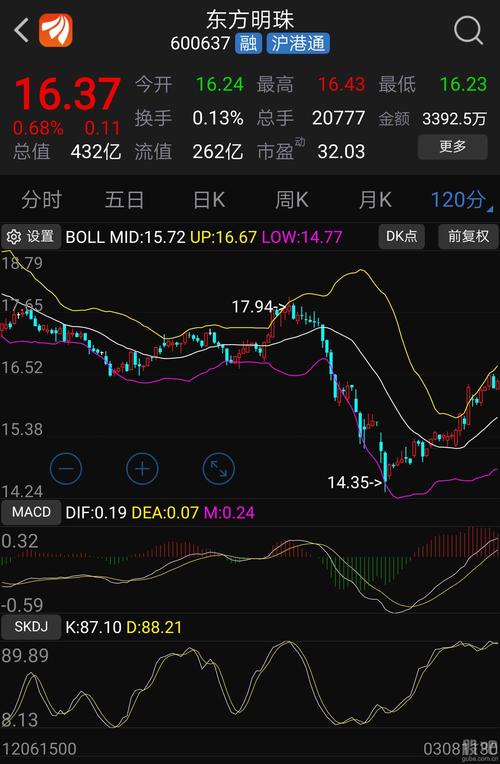Click the 金额 3392.5万 value
Viewport: 500px width, 764px height.
coord(454,119)
